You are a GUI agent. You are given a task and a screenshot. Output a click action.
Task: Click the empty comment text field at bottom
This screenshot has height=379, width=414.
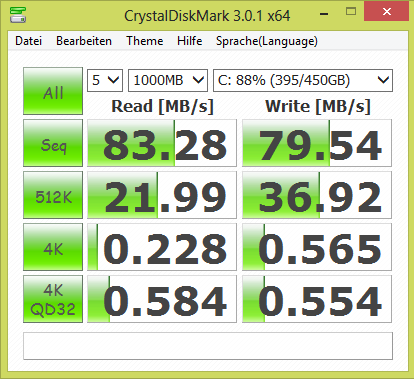click(x=208, y=346)
